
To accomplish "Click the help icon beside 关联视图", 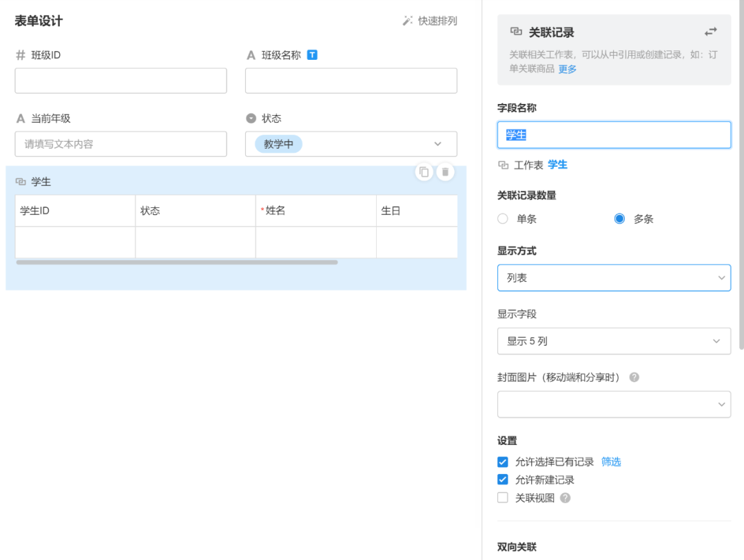I will tap(565, 497).
